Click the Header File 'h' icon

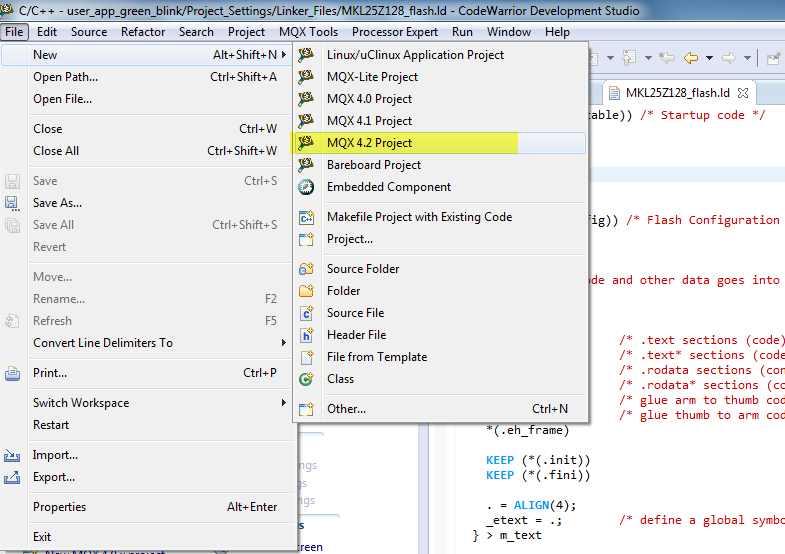click(306, 335)
